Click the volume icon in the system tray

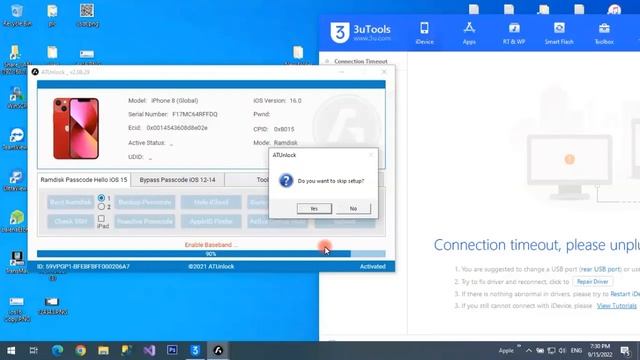(562, 351)
